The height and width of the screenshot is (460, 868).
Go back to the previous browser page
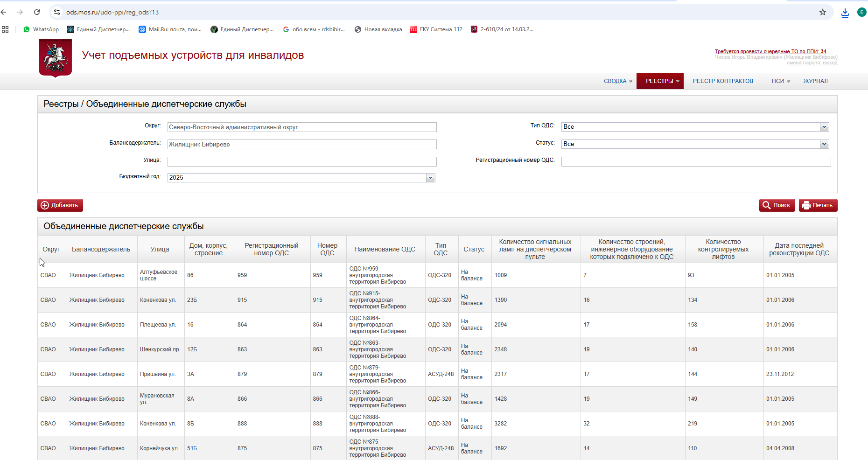(x=4, y=12)
